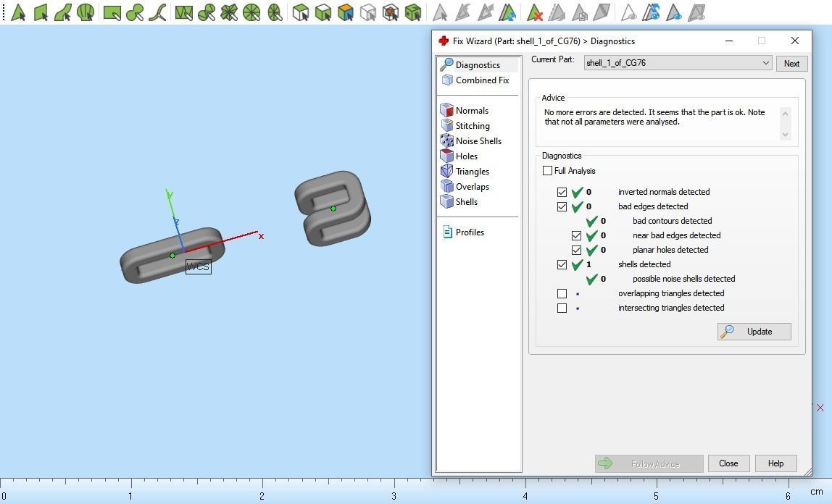Viewport: 832px width, 504px height.
Task: Click the Next part button
Action: pyautogui.click(x=791, y=63)
